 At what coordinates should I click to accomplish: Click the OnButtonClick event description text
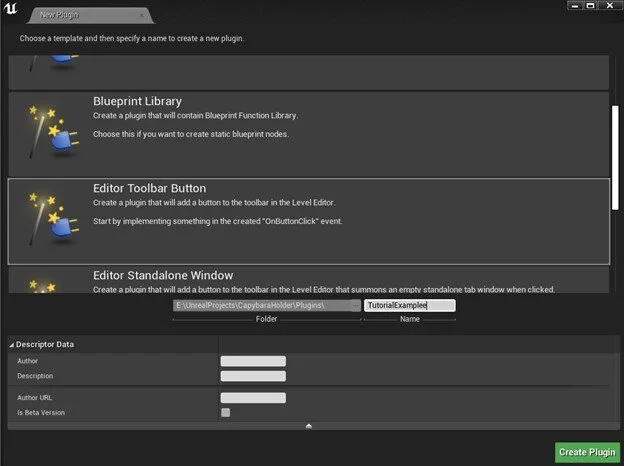pyautogui.click(x=218, y=221)
